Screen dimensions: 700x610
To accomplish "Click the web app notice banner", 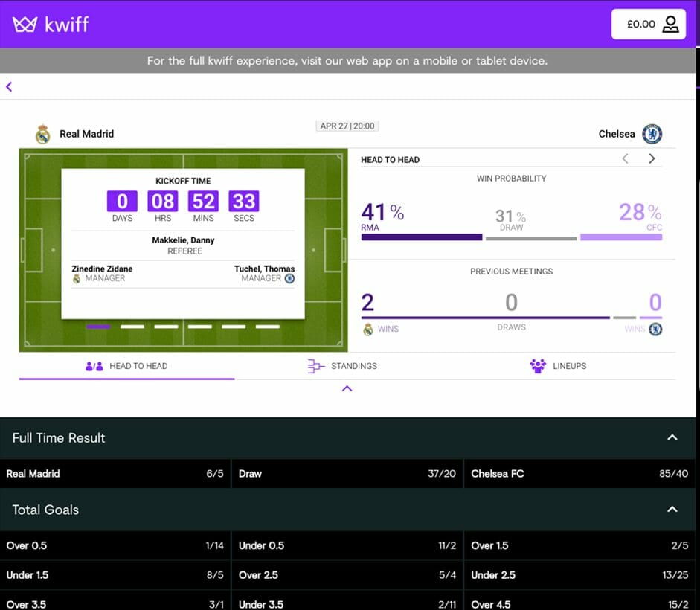I will pyautogui.click(x=347, y=61).
